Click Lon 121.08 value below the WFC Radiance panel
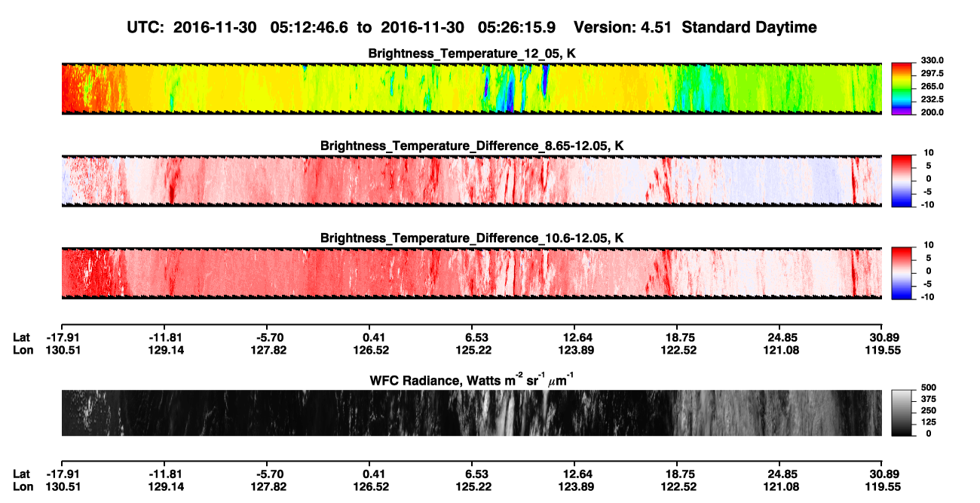980x503 pixels. (x=782, y=487)
